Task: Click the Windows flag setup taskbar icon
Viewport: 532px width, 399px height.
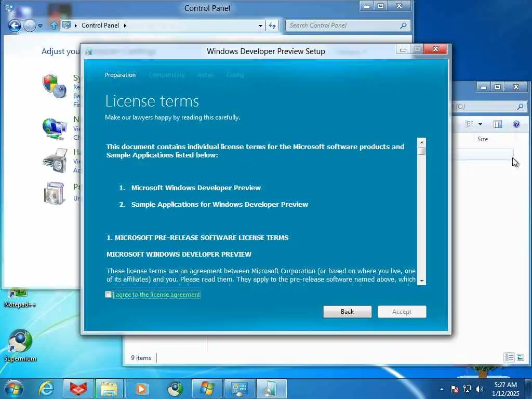Action: 207,389
